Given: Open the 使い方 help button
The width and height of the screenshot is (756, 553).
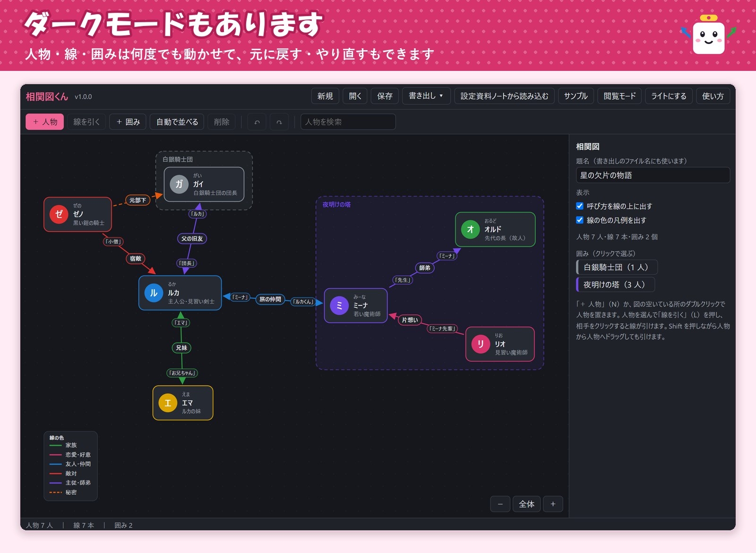Looking at the screenshot, I should point(713,96).
